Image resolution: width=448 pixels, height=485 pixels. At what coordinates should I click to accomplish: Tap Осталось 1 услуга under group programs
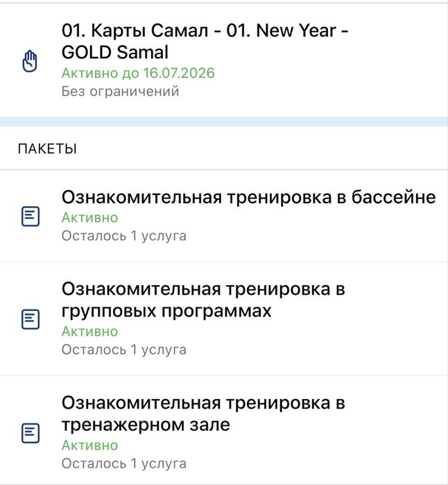pos(123,349)
